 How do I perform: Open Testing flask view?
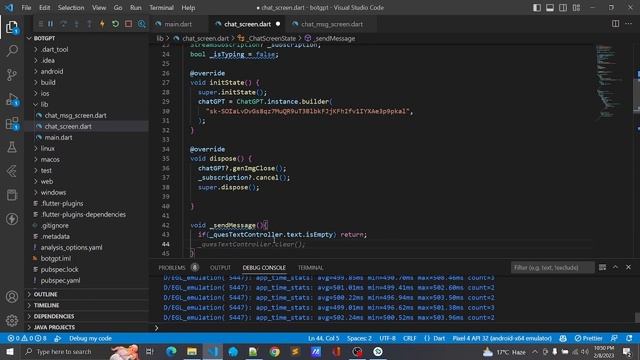(x=12, y=147)
